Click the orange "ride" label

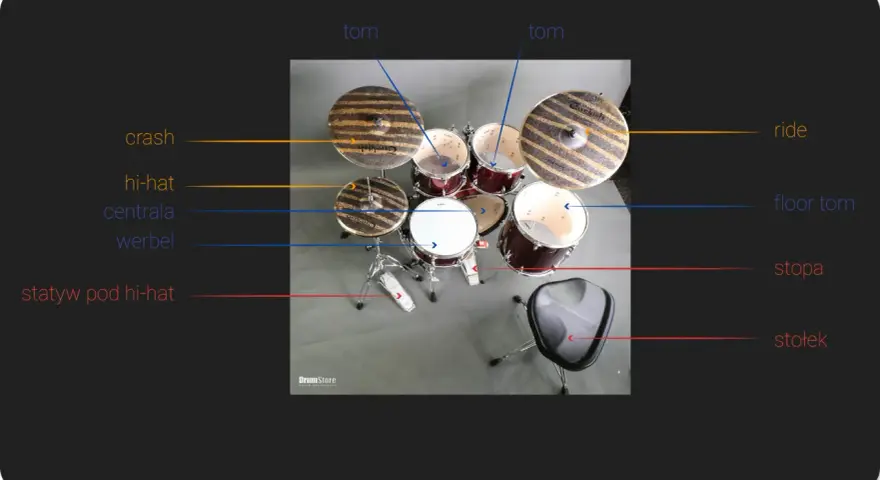(790, 130)
